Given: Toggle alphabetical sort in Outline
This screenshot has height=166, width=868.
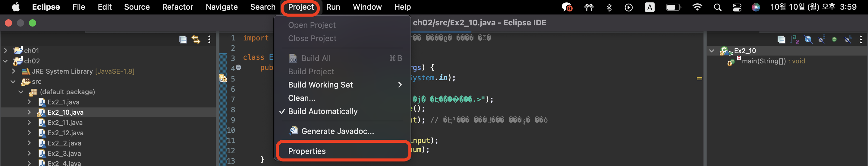Looking at the screenshot, I should 794,40.
